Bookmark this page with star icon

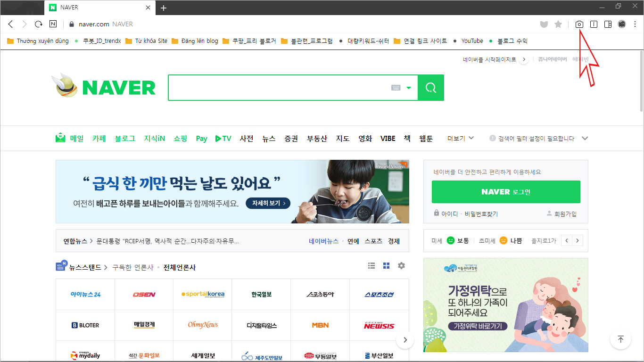(558, 24)
